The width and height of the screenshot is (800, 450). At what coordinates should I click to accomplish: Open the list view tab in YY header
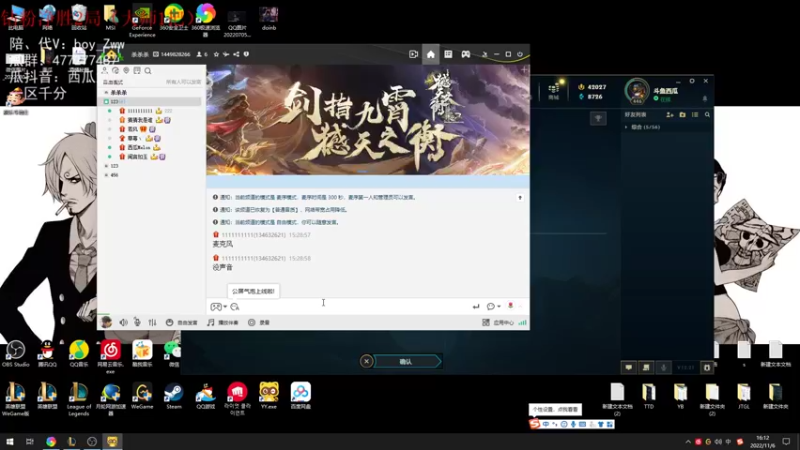[x=448, y=54]
